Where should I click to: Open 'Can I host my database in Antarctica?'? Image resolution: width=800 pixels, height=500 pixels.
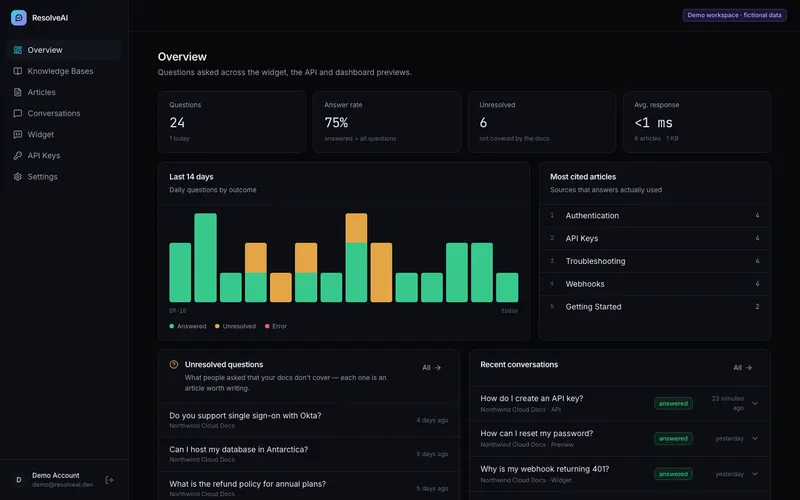pyautogui.click(x=309, y=454)
